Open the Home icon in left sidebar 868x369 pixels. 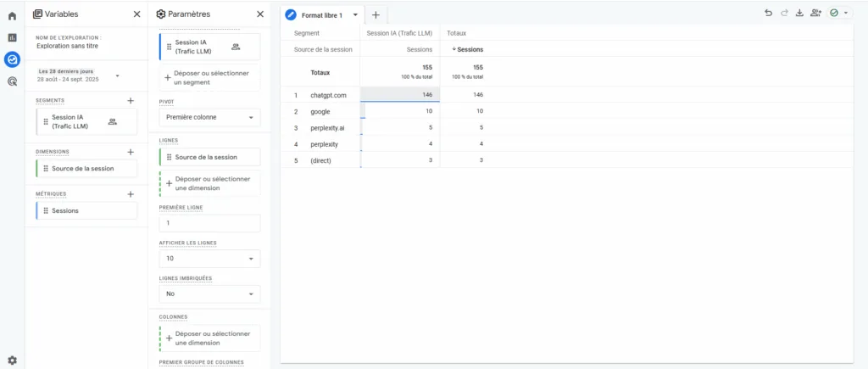[12, 16]
